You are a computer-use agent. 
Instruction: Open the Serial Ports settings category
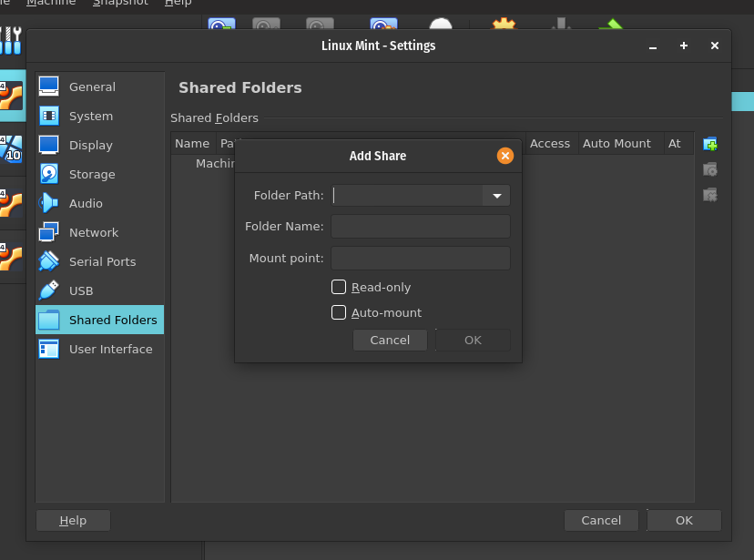[x=99, y=261]
